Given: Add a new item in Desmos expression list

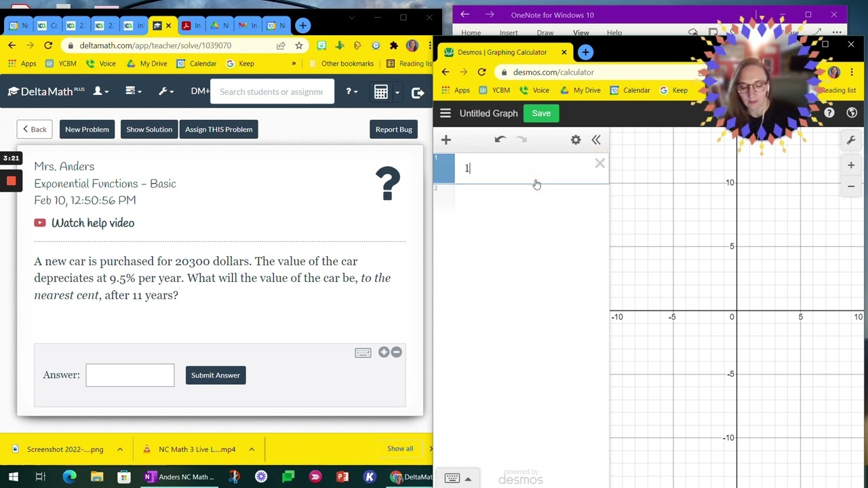Looking at the screenshot, I should pos(446,140).
